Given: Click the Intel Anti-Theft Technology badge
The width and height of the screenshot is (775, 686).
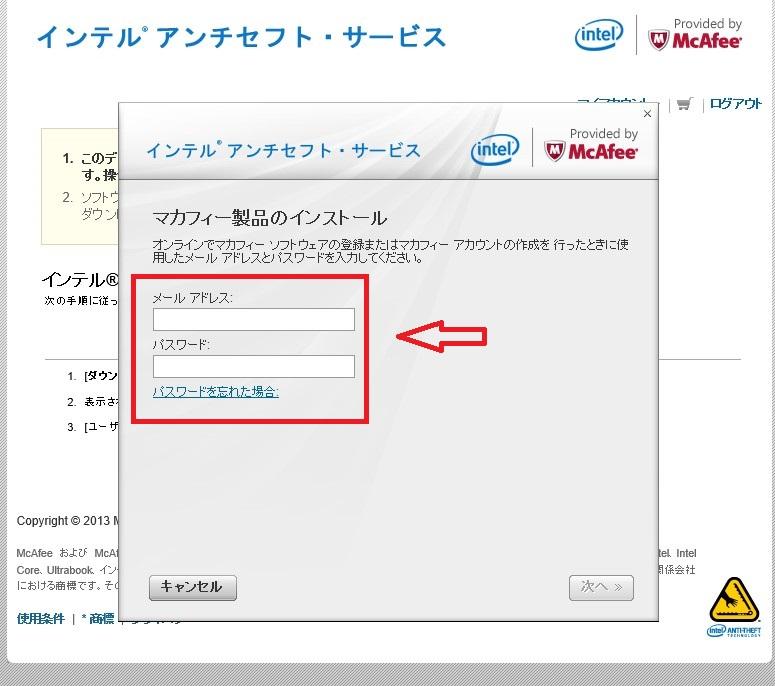Looking at the screenshot, I should [733, 607].
